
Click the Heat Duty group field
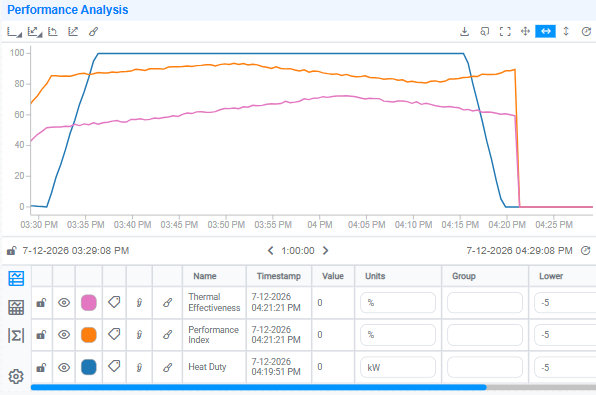tap(485, 368)
